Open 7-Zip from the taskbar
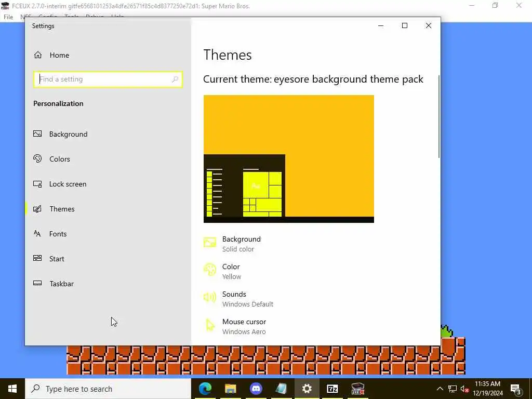Screen dimensions: 532x399 pos(332,389)
